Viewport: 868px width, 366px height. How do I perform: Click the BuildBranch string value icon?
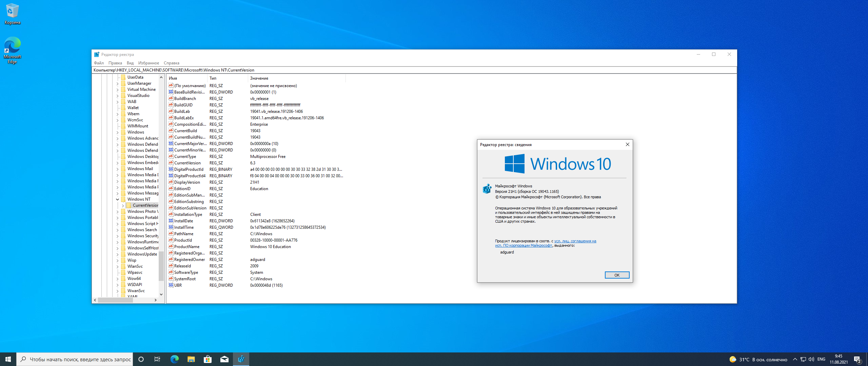[x=171, y=99]
